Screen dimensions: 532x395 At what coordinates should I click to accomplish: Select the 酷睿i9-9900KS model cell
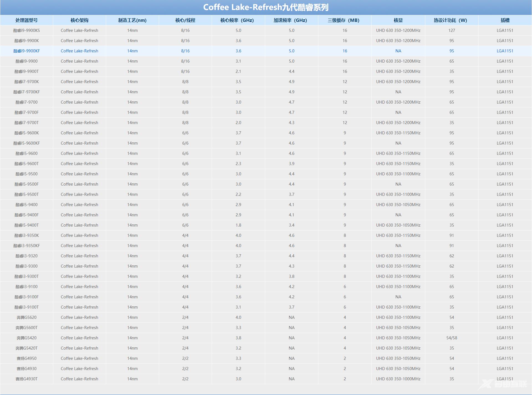27,30
